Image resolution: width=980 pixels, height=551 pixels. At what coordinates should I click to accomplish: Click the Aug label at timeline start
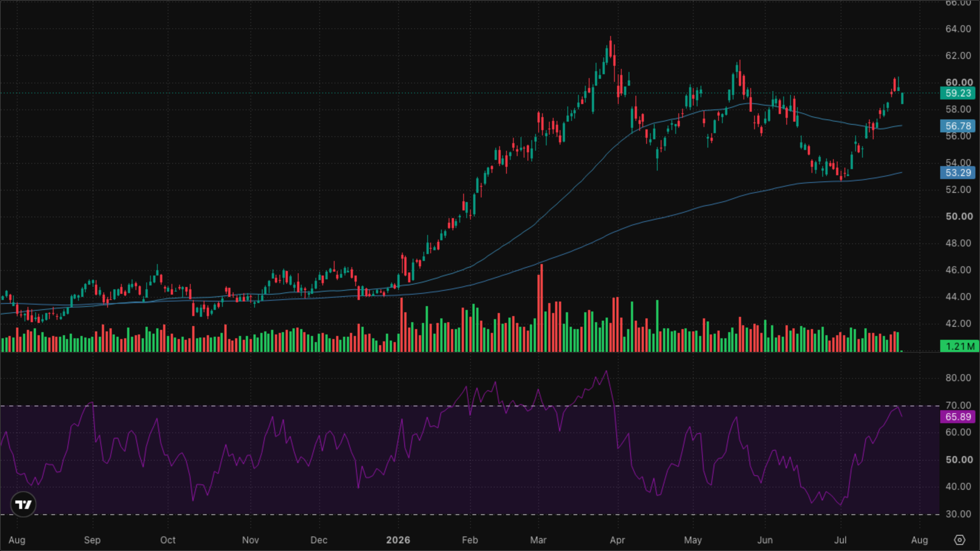point(17,540)
